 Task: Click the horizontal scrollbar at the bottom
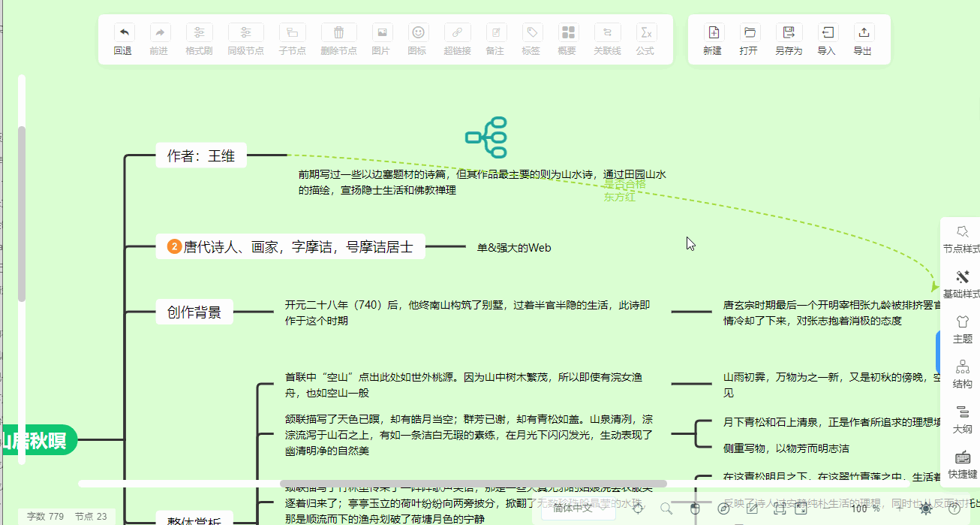coord(375,484)
